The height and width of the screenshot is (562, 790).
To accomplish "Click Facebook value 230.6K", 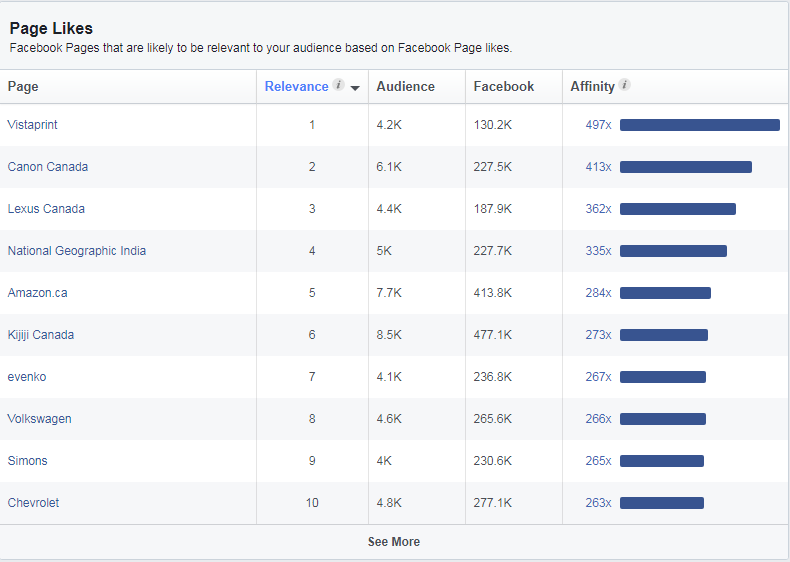I will pyautogui.click(x=493, y=461).
